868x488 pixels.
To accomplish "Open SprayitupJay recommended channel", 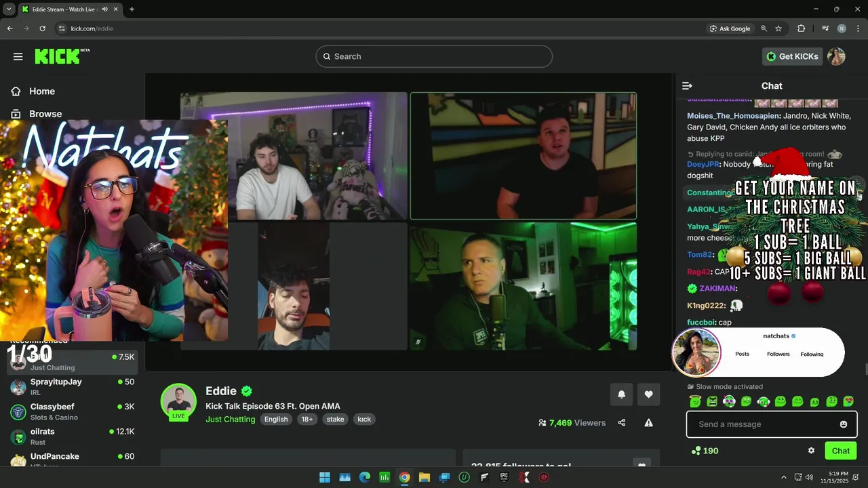I will click(x=73, y=386).
